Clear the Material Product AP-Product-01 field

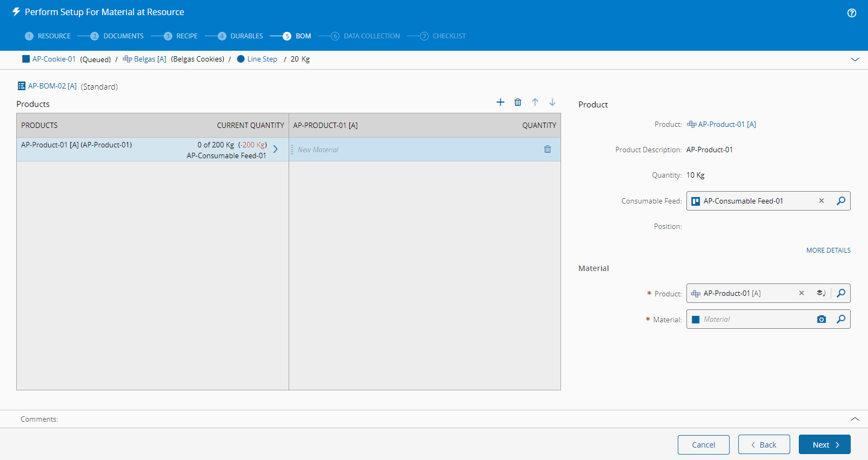pyautogui.click(x=802, y=293)
